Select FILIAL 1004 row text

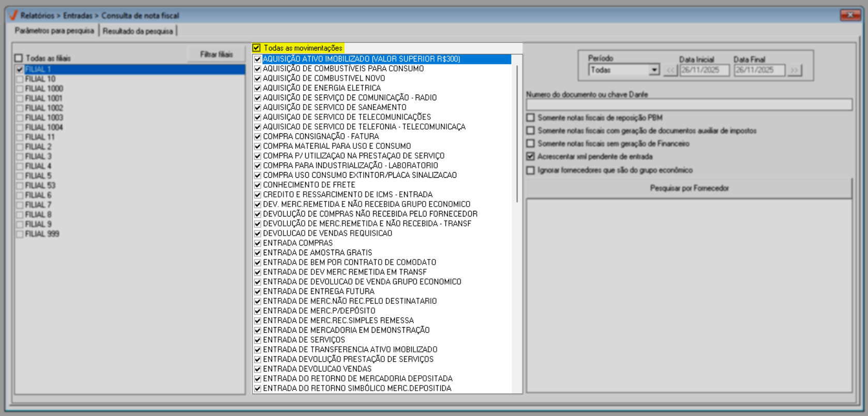point(44,128)
